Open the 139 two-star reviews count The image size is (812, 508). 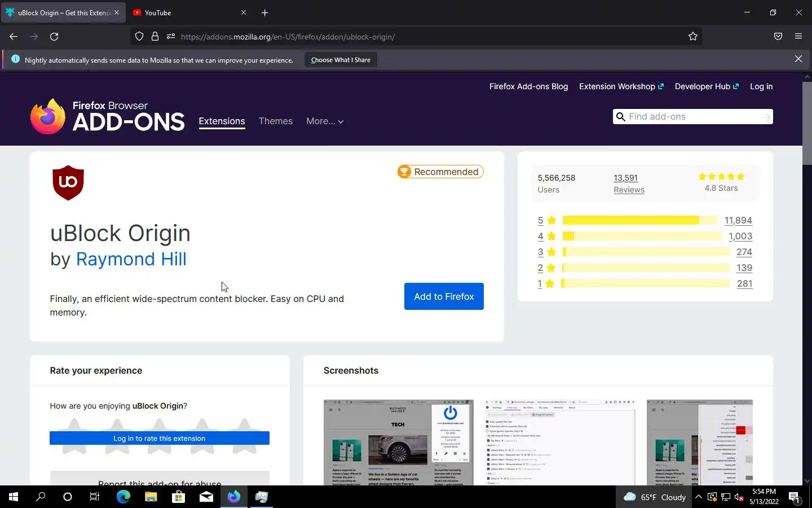click(x=744, y=268)
